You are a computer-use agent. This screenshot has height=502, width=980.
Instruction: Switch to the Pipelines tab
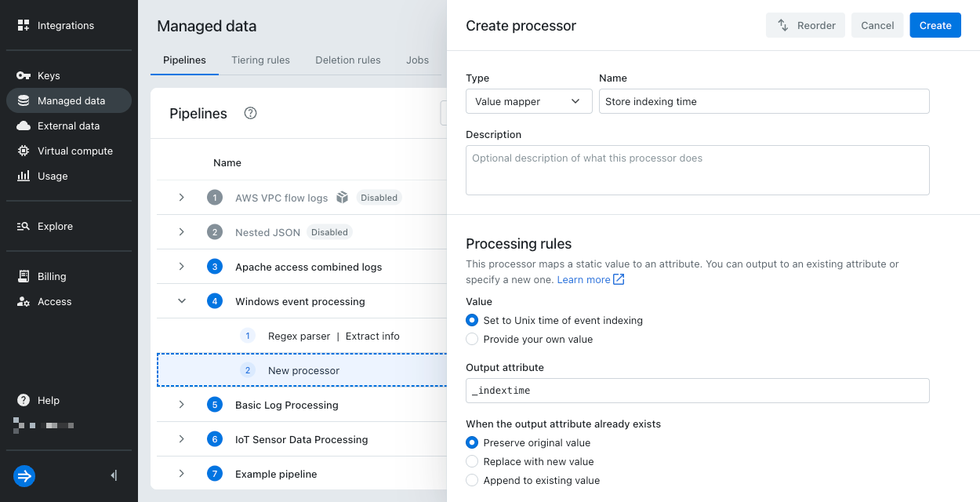(x=184, y=60)
